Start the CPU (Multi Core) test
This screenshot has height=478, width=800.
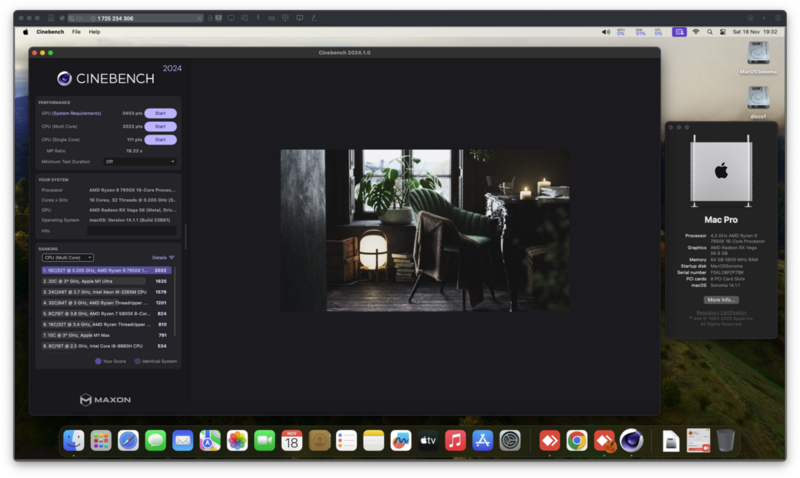[160, 126]
